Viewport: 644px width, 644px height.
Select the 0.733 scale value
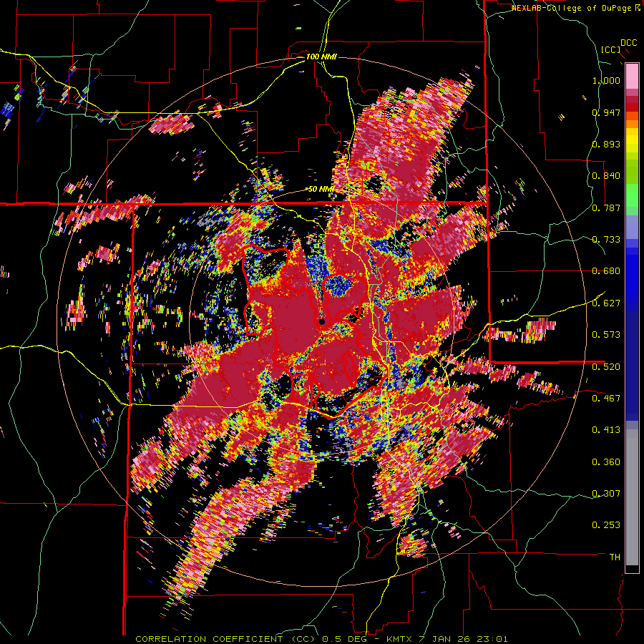coord(606,240)
